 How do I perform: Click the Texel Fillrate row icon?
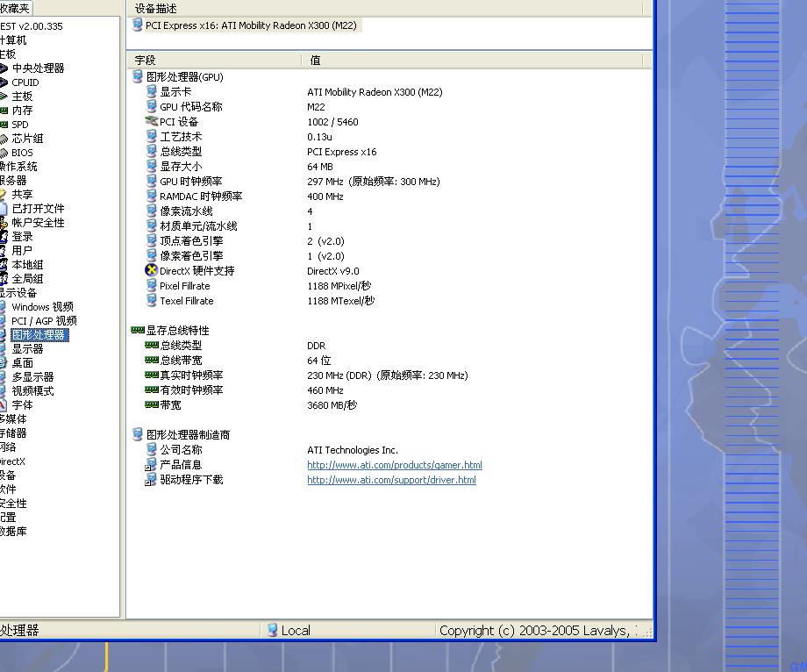(151, 301)
